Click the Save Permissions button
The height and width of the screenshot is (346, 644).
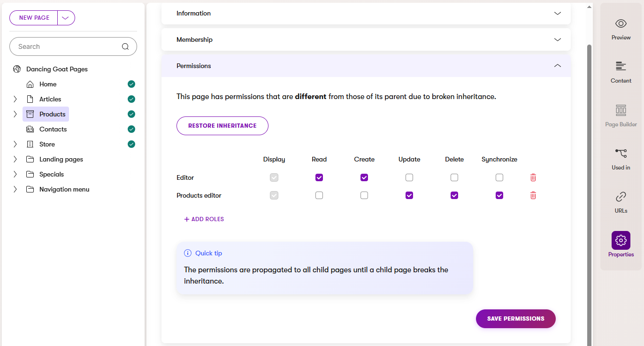(x=515, y=319)
